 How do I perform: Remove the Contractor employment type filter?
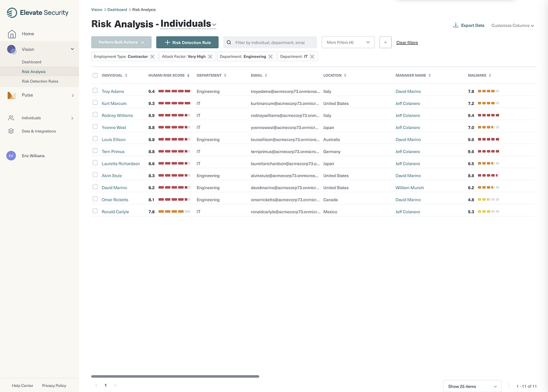152,57
